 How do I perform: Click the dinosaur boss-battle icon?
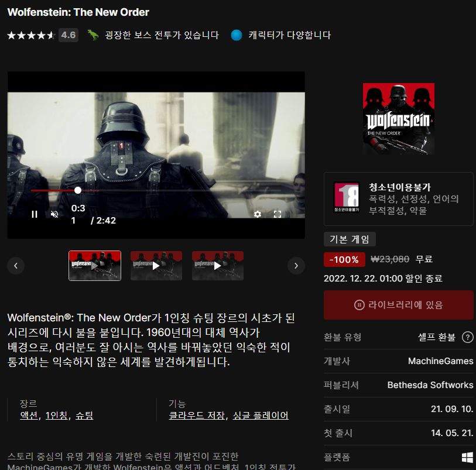click(93, 35)
